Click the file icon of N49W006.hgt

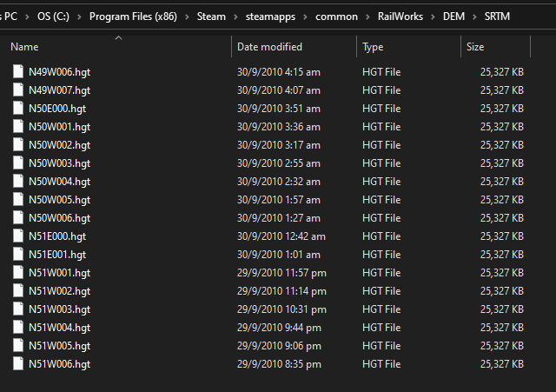(18, 72)
